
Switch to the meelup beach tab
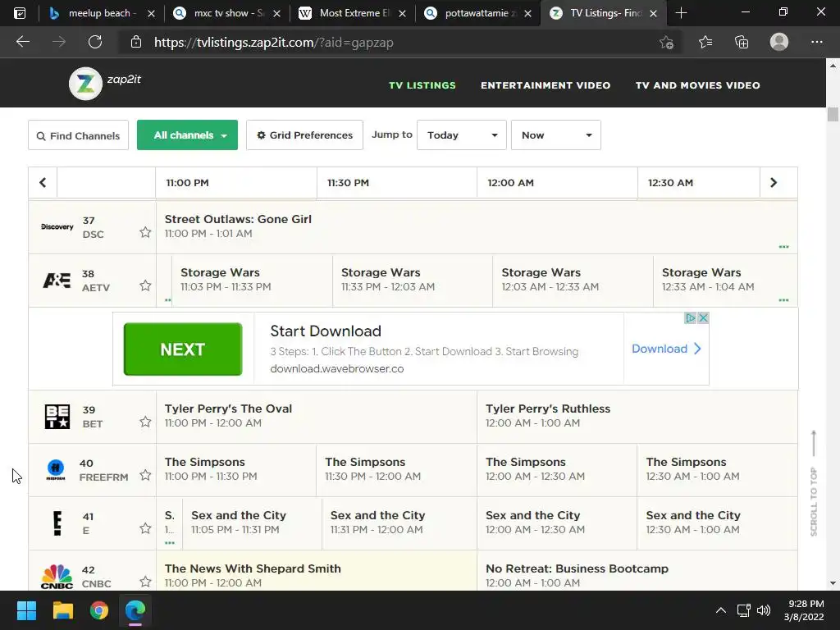[x=103, y=13]
